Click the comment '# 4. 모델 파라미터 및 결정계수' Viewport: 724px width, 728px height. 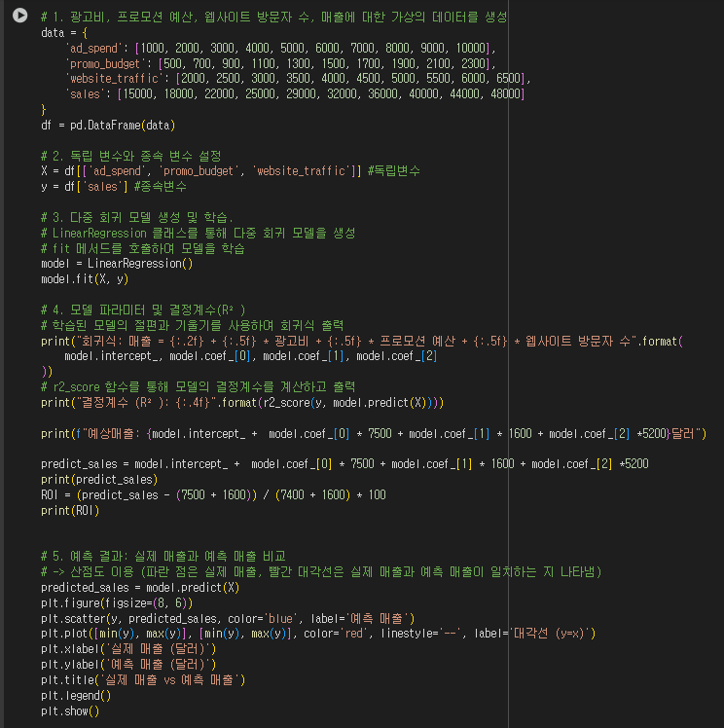[143, 310]
